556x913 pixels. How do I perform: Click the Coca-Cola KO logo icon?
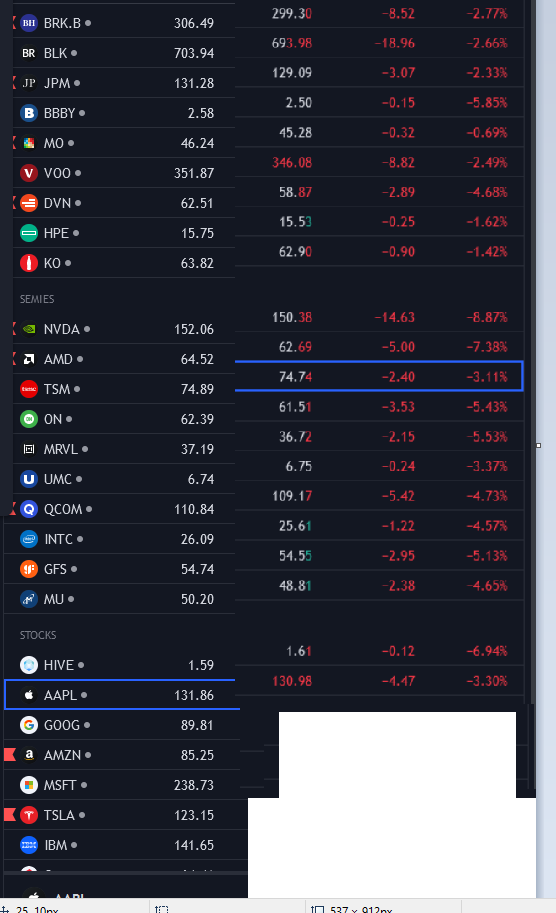tap(29, 263)
